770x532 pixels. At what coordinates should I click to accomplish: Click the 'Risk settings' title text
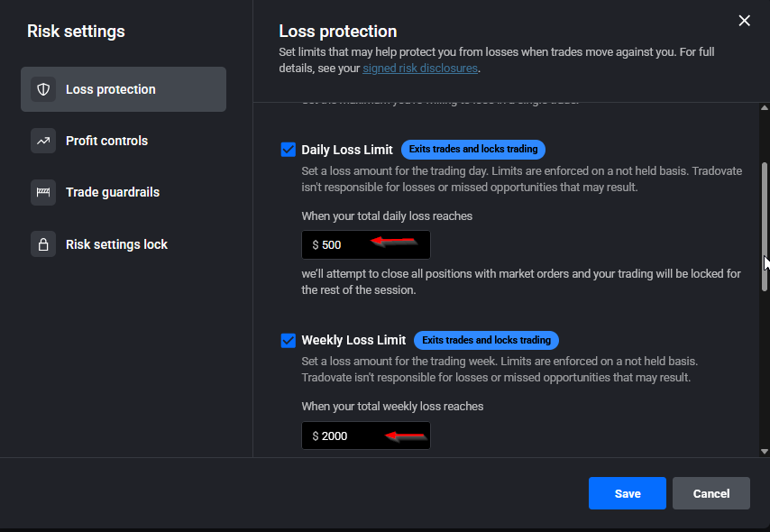tap(76, 32)
